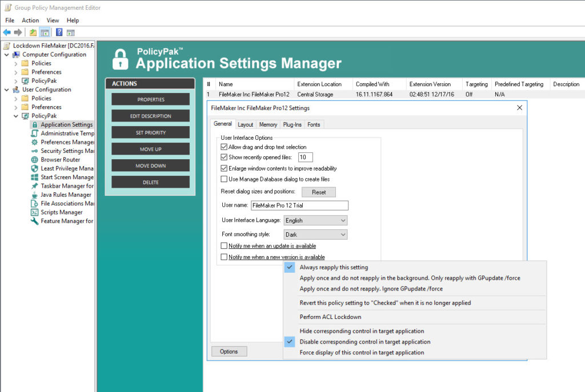This screenshot has height=392, width=585.
Task: Open the Action menu
Action: (x=30, y=21)
